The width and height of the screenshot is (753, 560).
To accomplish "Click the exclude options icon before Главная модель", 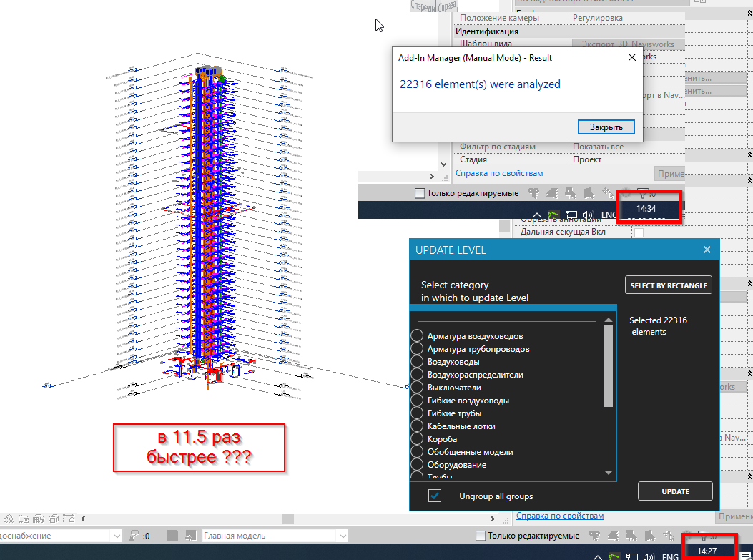I will 191,536.
